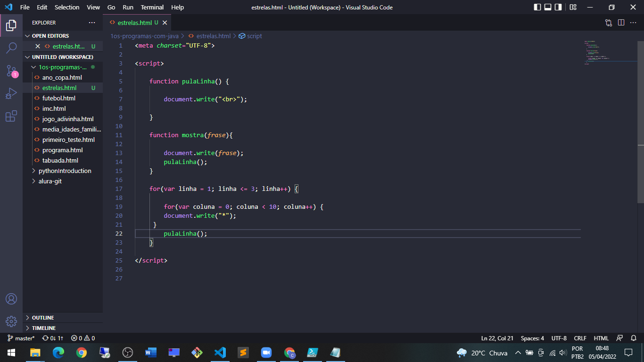Open the Explorer view in activity bar

click(x=11, y=25)
